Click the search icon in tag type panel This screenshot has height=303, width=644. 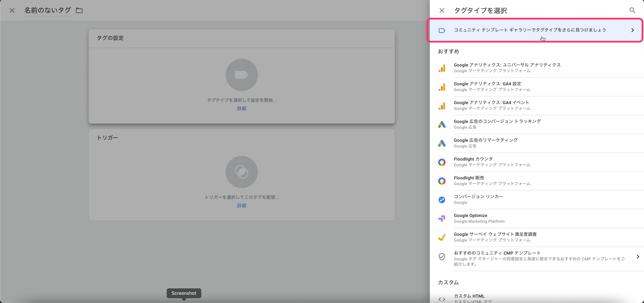pos(632,10)
